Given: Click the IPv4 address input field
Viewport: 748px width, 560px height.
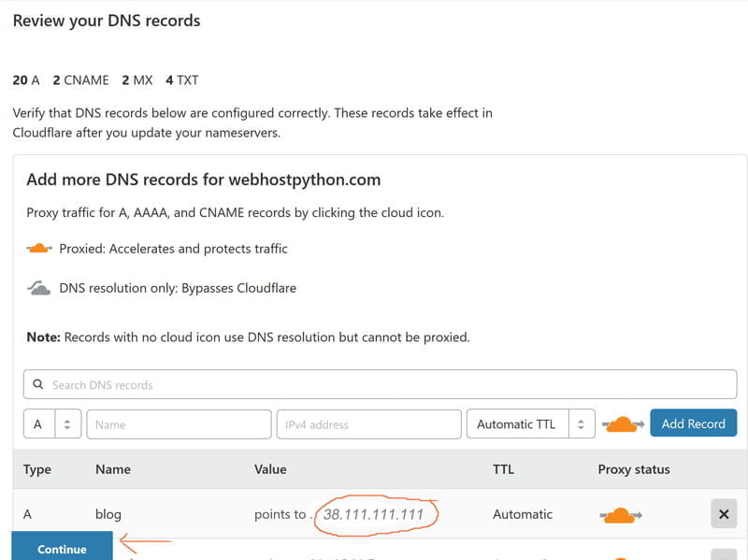Looking at the screenshot, I should pos(368,424).
